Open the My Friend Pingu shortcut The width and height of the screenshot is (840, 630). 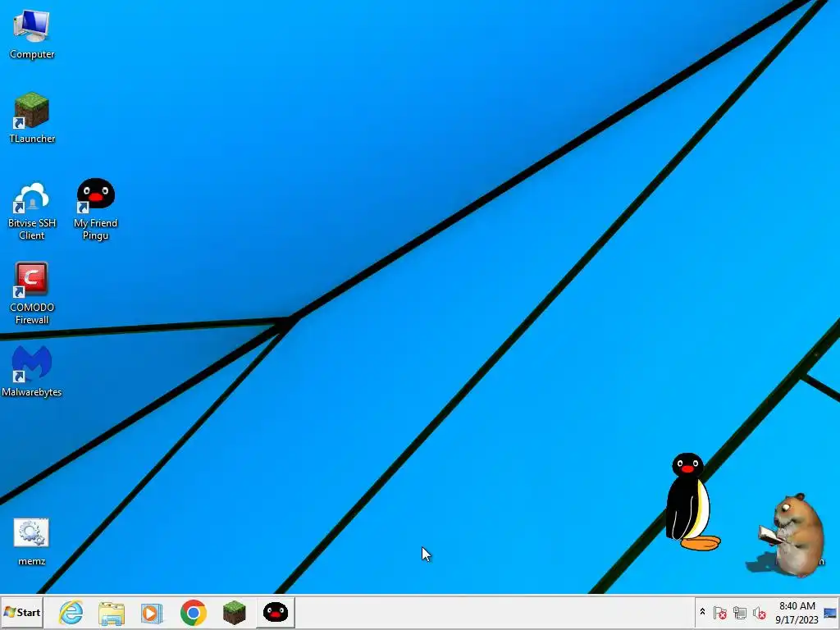[x=95, y=209]
